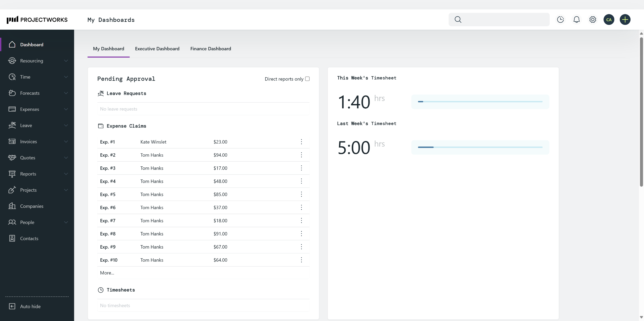
Task: Expand the Reports sidebar chevron
Action: [66, 174]
